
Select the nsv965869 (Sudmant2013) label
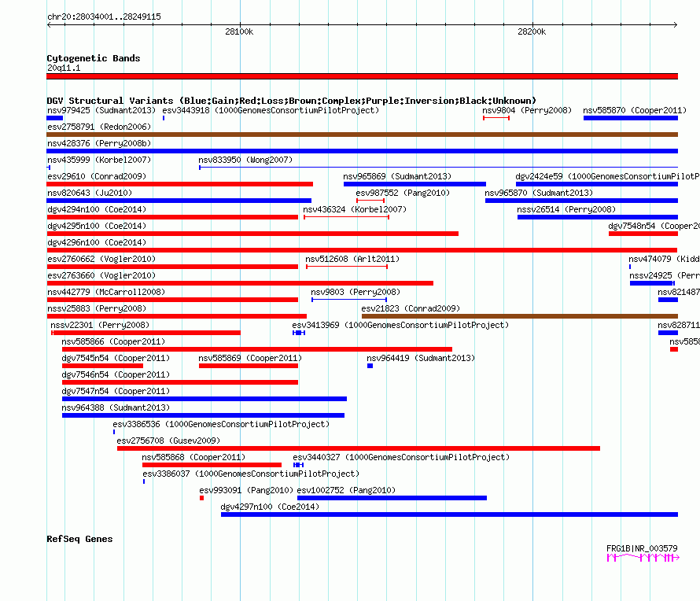397,176
